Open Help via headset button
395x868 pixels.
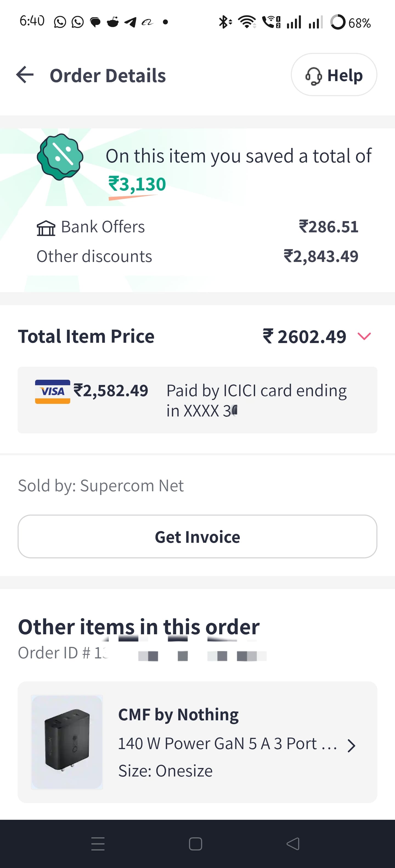[334, 75]
